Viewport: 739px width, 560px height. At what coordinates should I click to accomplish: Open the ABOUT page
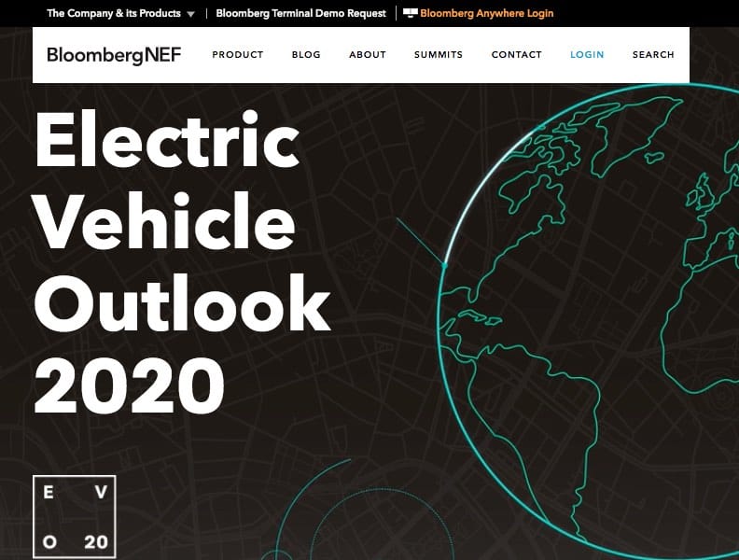(x=367, y=54)
